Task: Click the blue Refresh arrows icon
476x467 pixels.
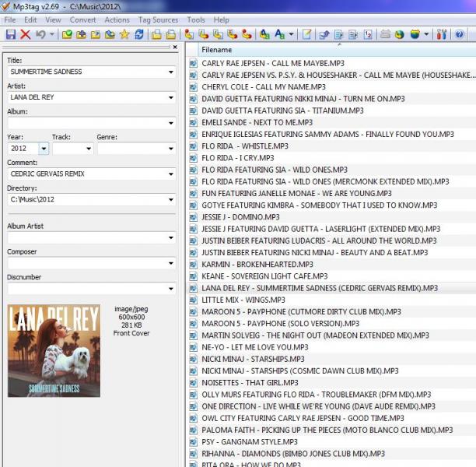Action: pyautogui.click(x=139, y=35)
